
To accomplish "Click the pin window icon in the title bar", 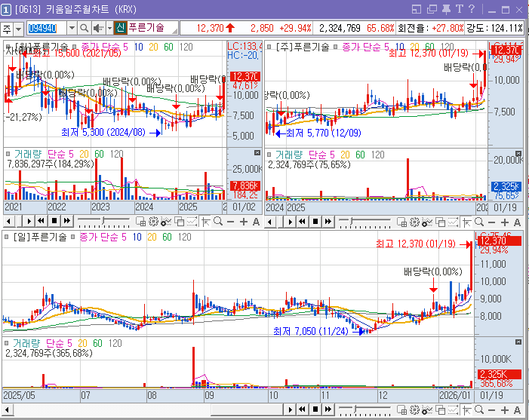I will [446, 9].
